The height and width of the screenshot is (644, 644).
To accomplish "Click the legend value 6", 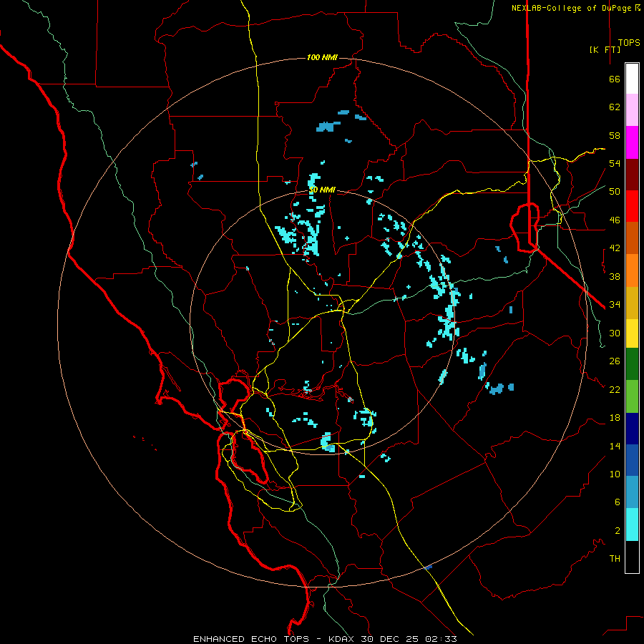I will coord(618,502).
